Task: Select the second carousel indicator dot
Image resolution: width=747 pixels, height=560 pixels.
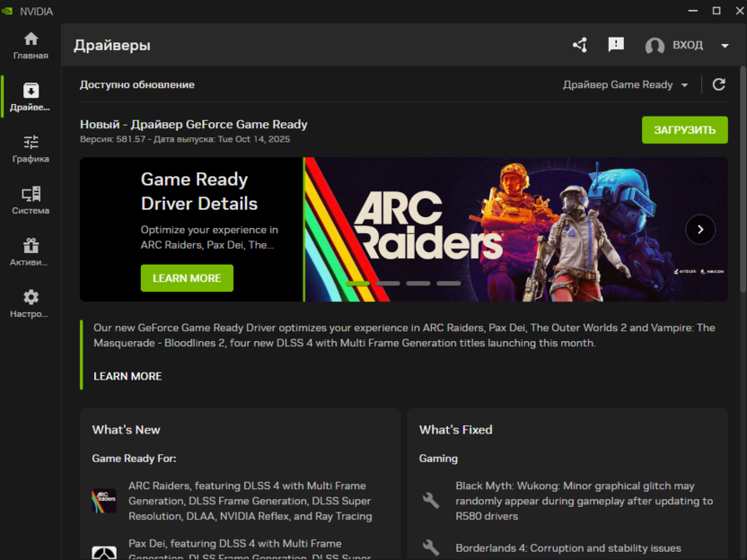Action: [389, 283]
